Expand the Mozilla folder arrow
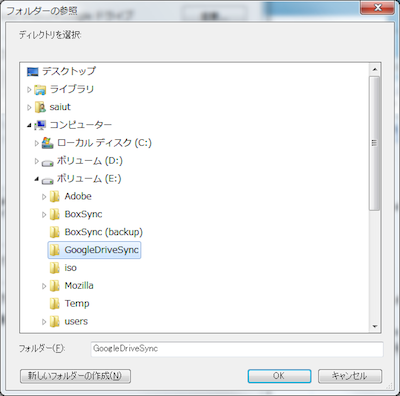 [x=44, y=286]
